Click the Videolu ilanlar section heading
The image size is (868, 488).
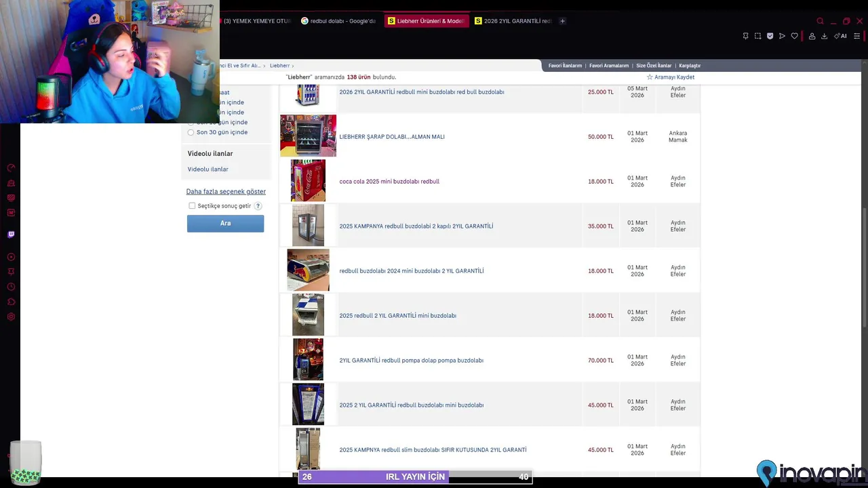click(210, 154)
